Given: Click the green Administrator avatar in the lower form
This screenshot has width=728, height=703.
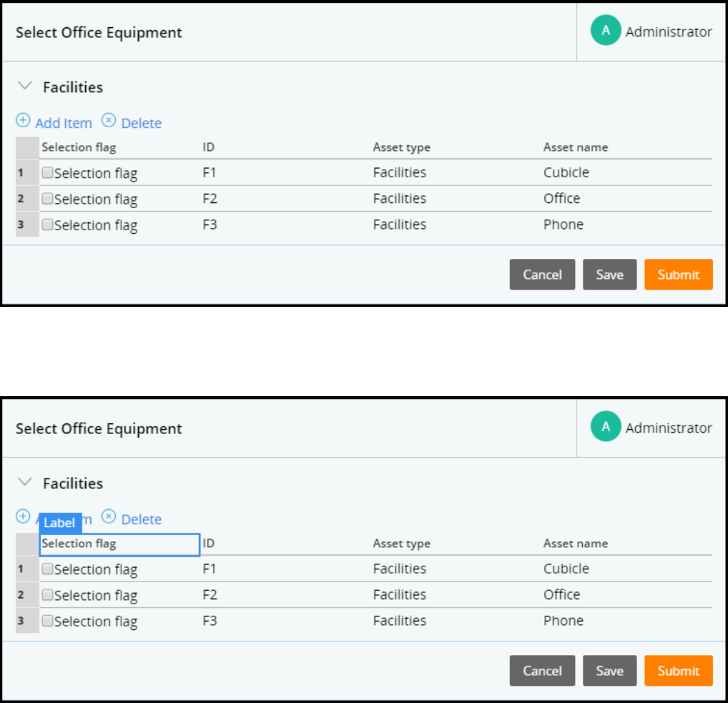Looking at the screenshot, I should [x=606, y=427].
